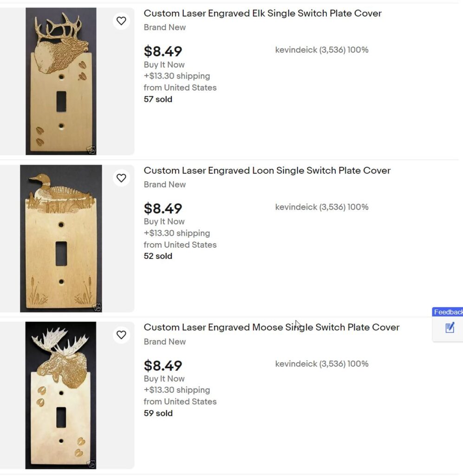View the Elk switch plate thumbnail

[x=61, y=81]
